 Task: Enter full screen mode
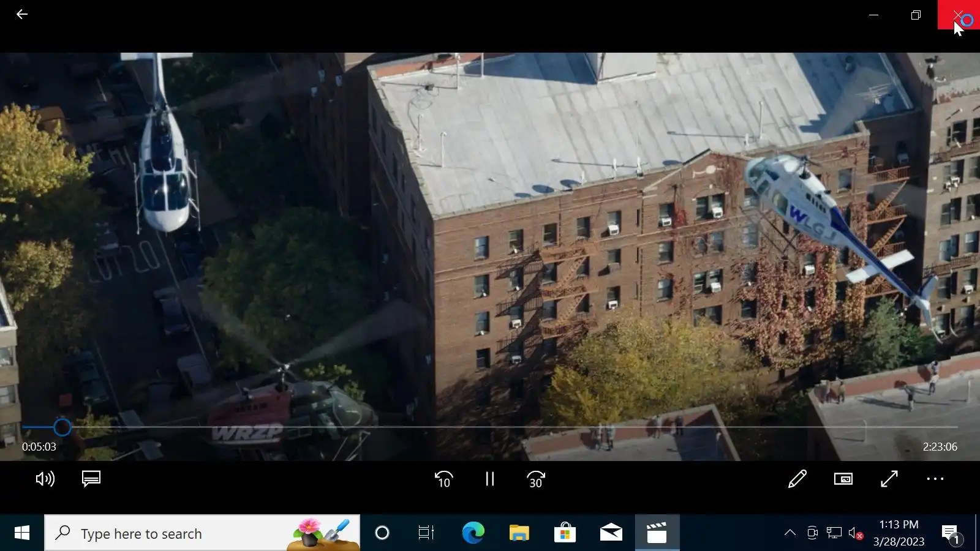[889, 479]
